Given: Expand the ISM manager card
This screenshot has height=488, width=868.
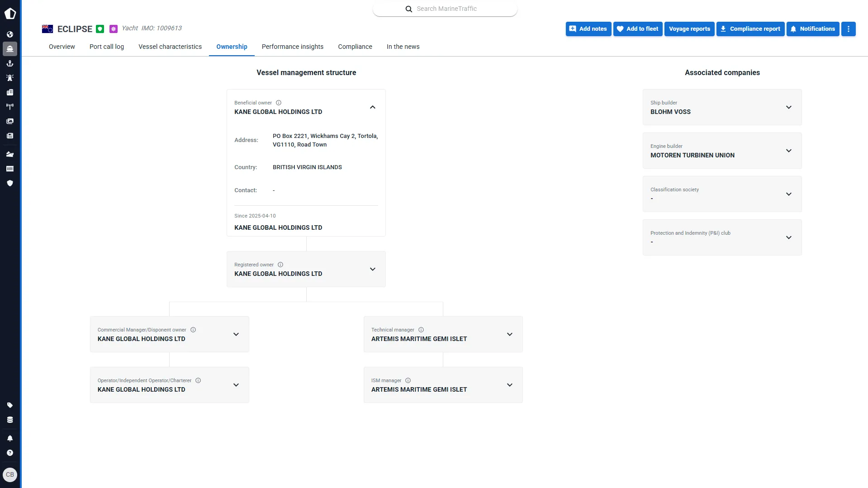Looking at the screenshot, I should click(x=510, y=385).
